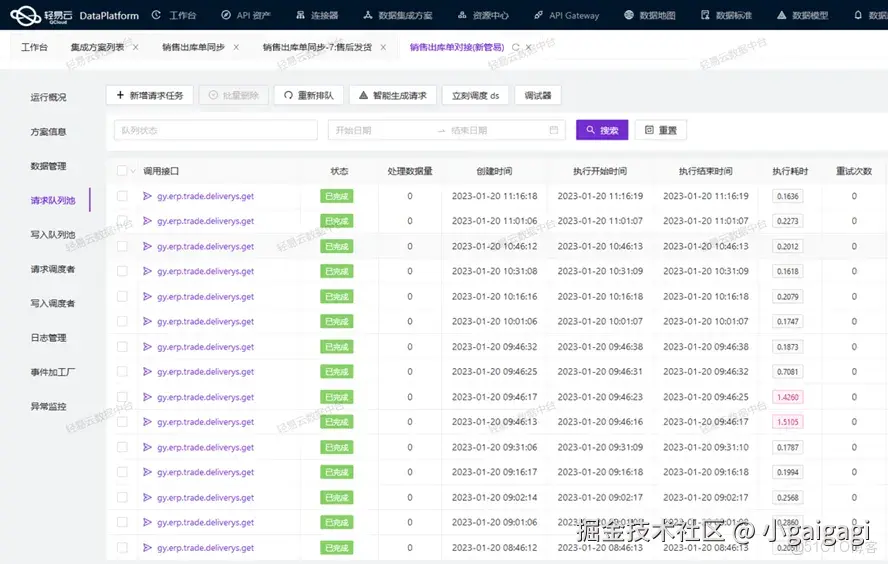Toggle the select-all header checkbox
The height and width of the screenshot is (564, 888).
click(122, 170)
